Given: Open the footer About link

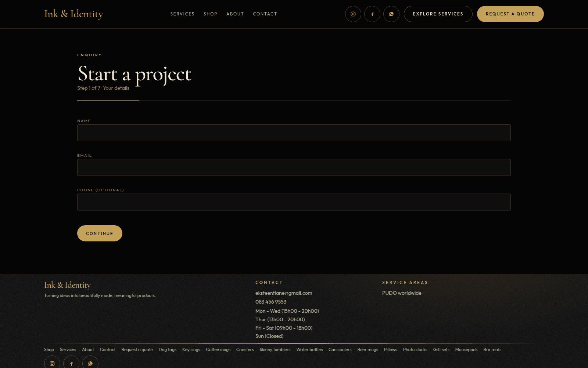Looking at the screenshot, I should tap(88, 350).
